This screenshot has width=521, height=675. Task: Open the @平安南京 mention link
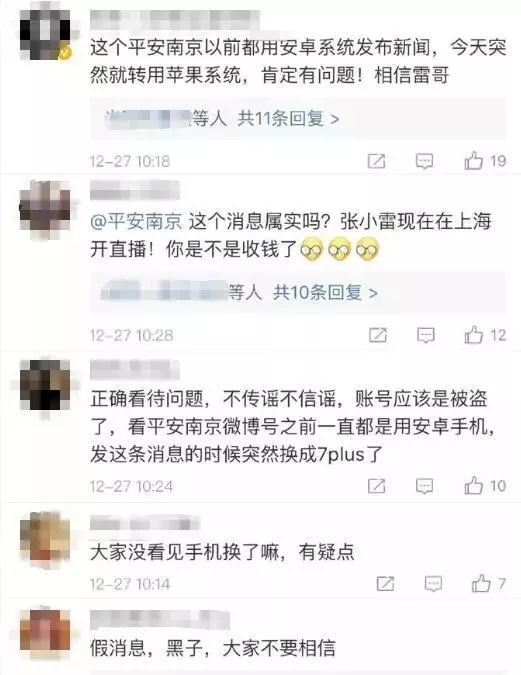tap(136, 221)
